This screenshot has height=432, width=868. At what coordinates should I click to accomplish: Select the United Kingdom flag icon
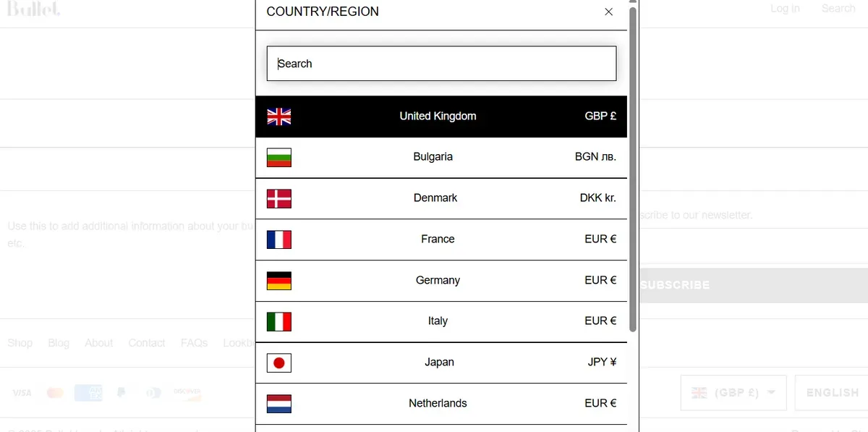point(279,116)
